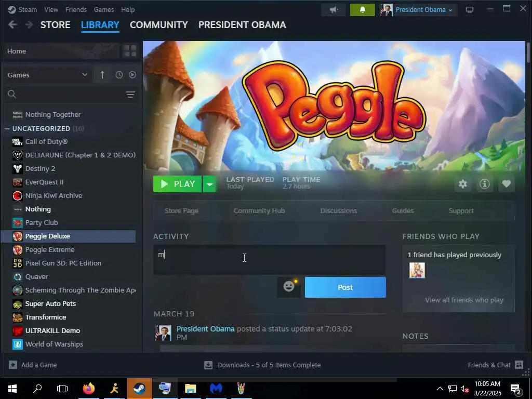Open the green notifications bell

coord(362,10)
